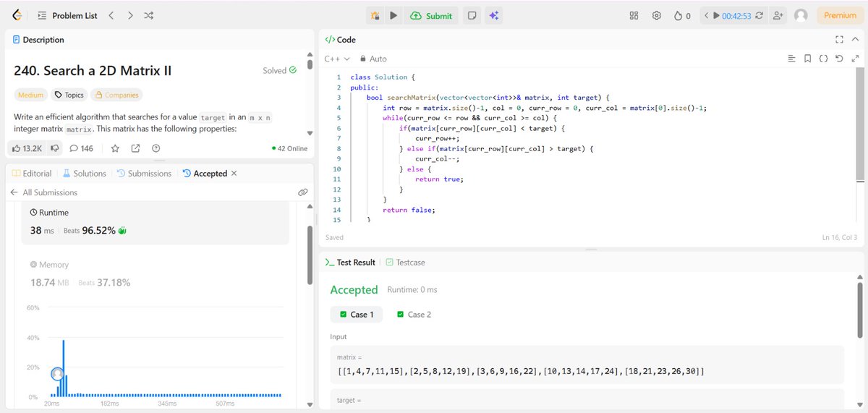
Task: Open the C++ language dropdown
Action: click(x=337, y=59)
